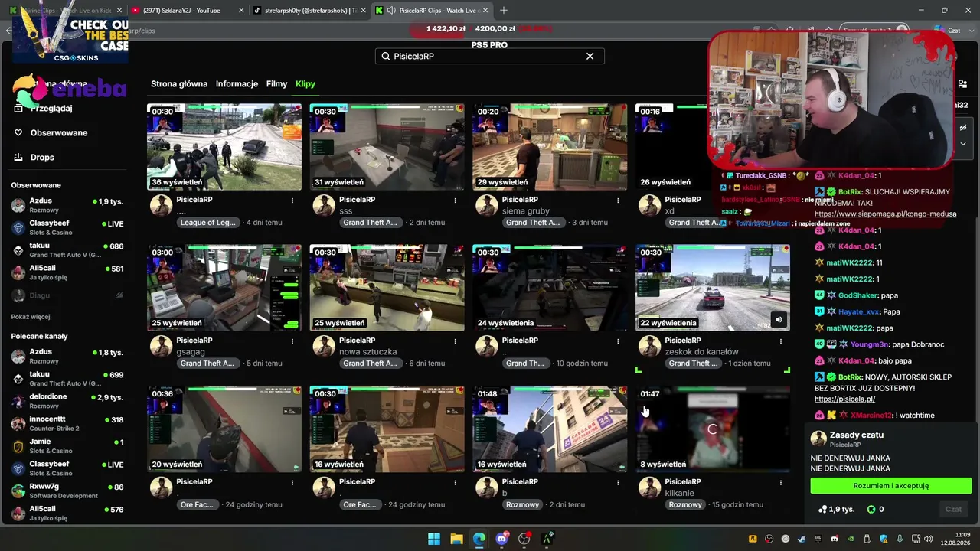Open Ali5cali channel under Obserwowane
This screenshot has width=980, height=551.
[x=67, y=272]
